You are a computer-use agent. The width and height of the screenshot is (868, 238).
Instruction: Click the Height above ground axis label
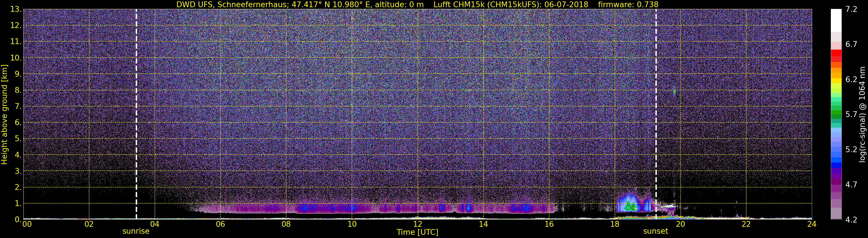(4, 114)
